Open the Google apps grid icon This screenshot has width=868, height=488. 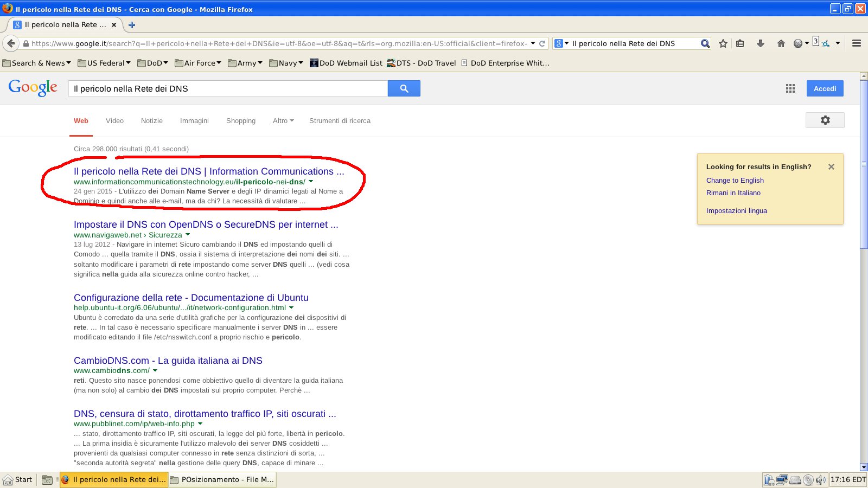click(x=790, y=88)
